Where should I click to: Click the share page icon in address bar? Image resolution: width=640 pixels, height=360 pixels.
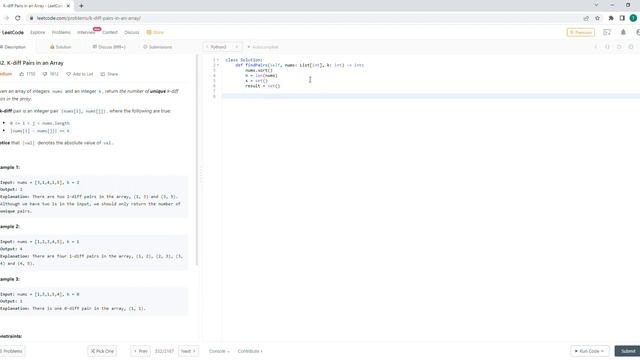(586, 18)
